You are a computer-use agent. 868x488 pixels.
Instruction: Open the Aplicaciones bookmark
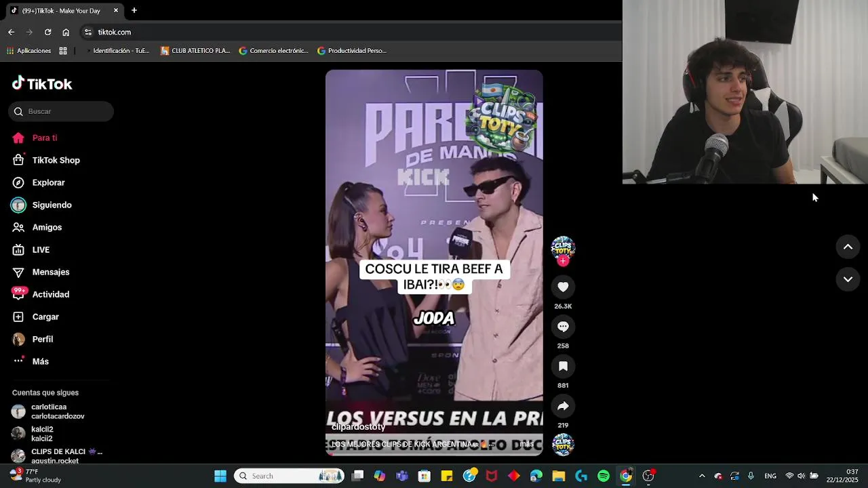28,51
